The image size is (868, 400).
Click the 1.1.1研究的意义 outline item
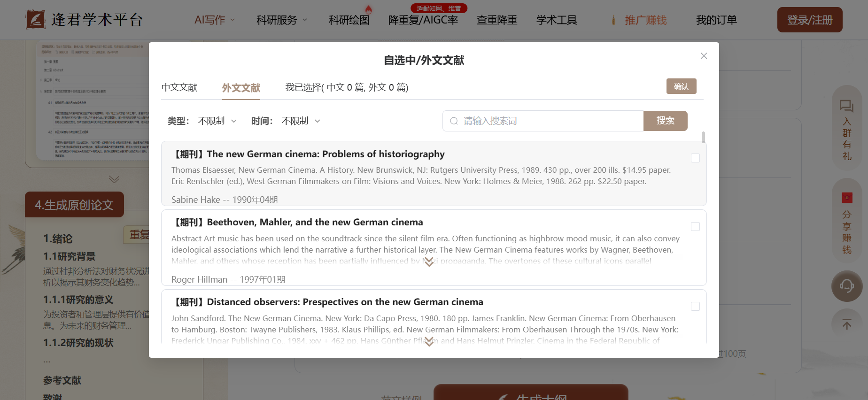(x=78, y=300)
